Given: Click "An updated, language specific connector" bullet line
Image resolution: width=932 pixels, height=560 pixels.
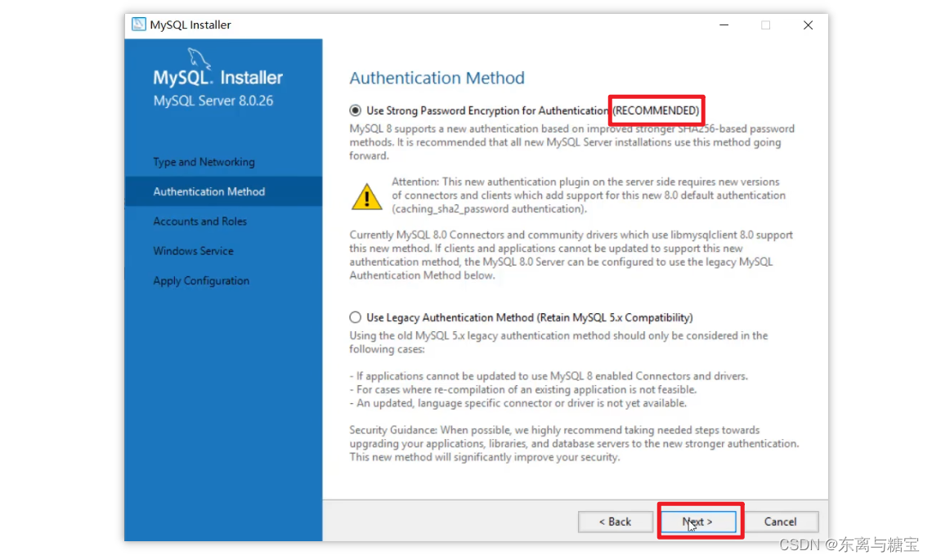Looking at the screenshot, I should (x=518, y=403).
